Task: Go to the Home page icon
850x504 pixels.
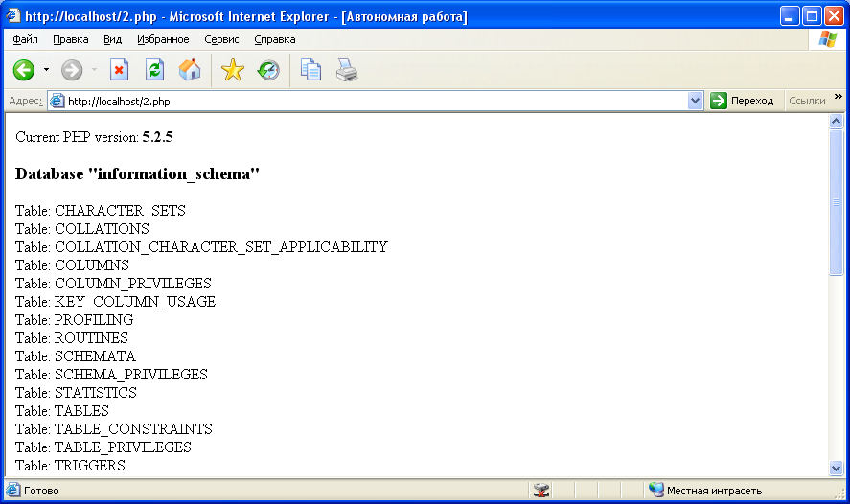Action: (x=190, y=70)
